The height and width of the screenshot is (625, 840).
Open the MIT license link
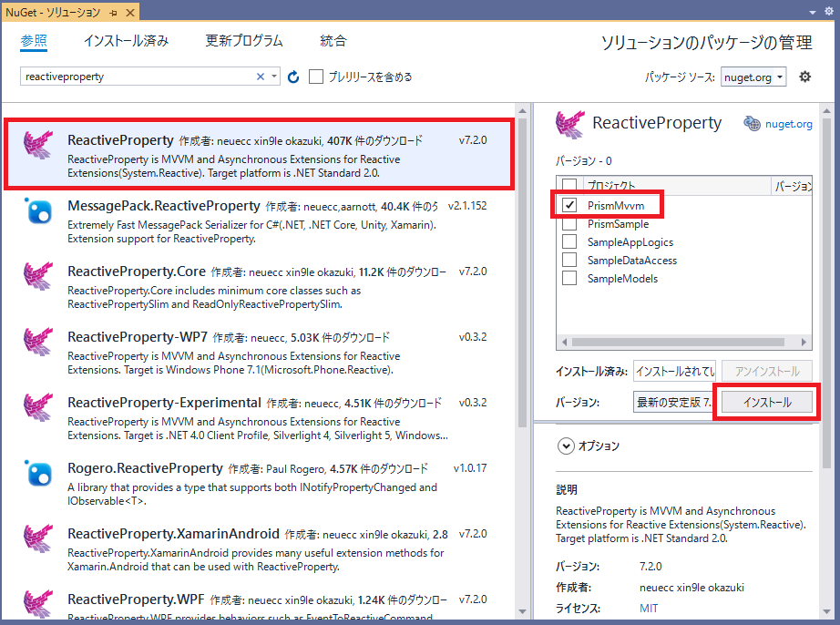click(x=648, y=609)
